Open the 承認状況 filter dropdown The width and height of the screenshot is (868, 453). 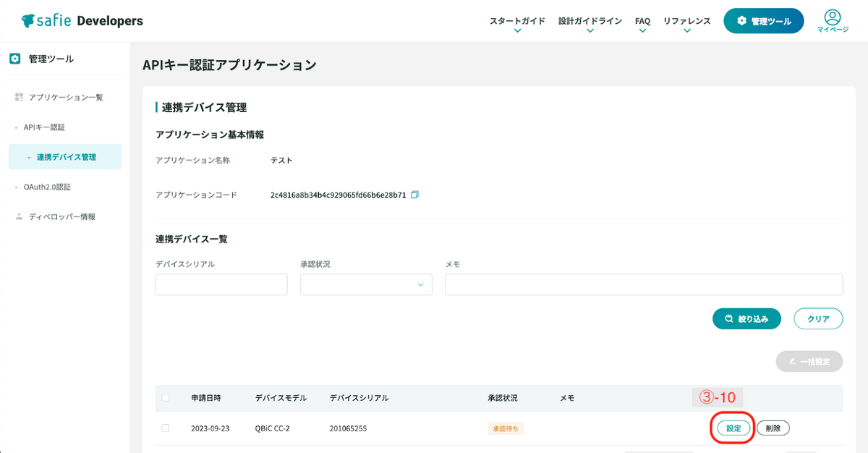click(x=366, y=284)
